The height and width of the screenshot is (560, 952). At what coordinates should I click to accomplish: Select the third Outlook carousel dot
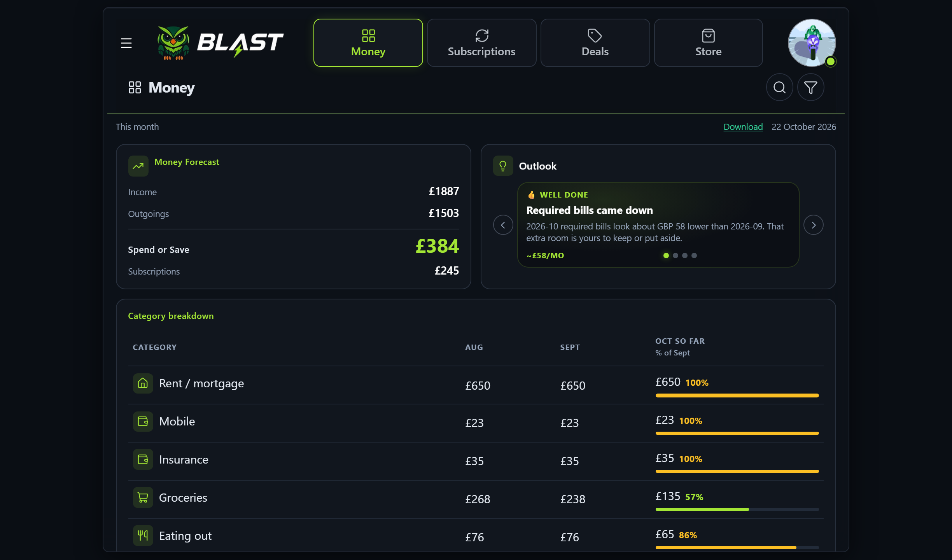coord(684,255)
